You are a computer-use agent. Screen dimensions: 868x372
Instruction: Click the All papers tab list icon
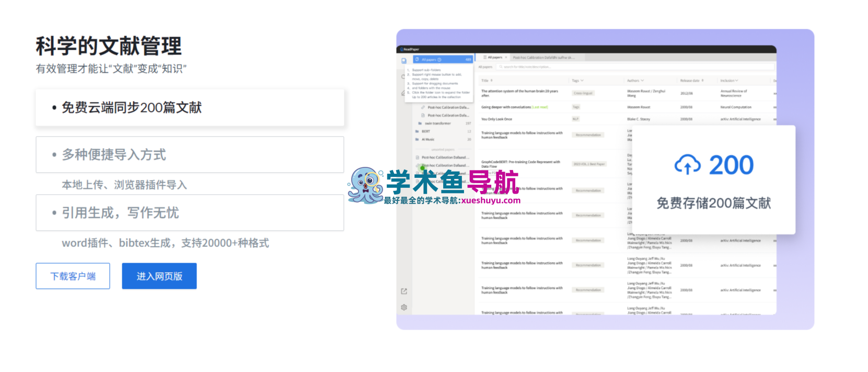[484, 58]
